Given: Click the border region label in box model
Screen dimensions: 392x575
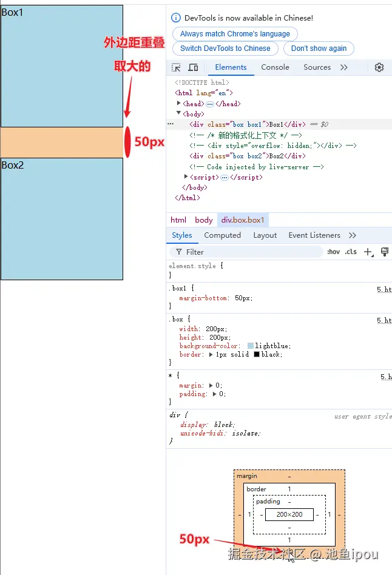Looking at the screenshot, I should click(x=256, y=489).
